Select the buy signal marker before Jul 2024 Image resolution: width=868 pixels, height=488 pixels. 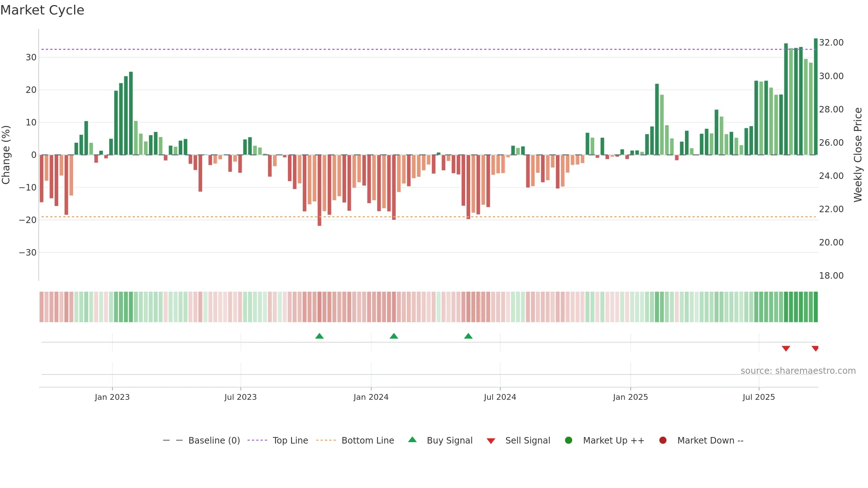[468, 336]
